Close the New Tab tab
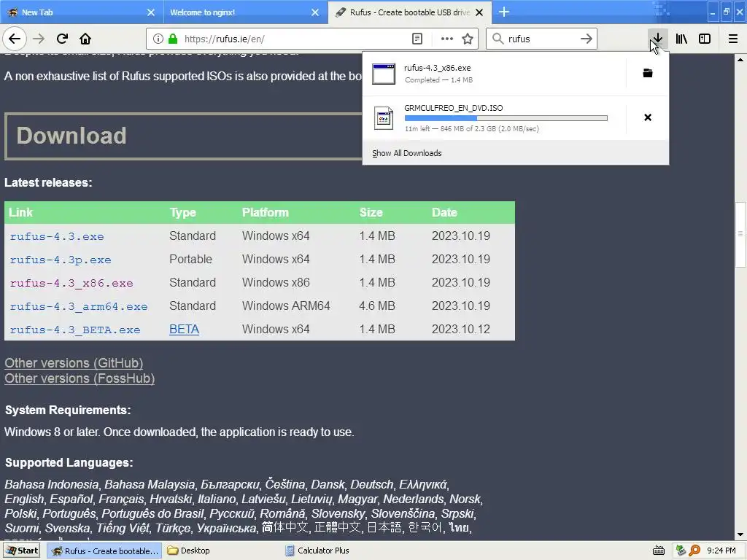Screen dimensions: 747x560 point(150,12)
